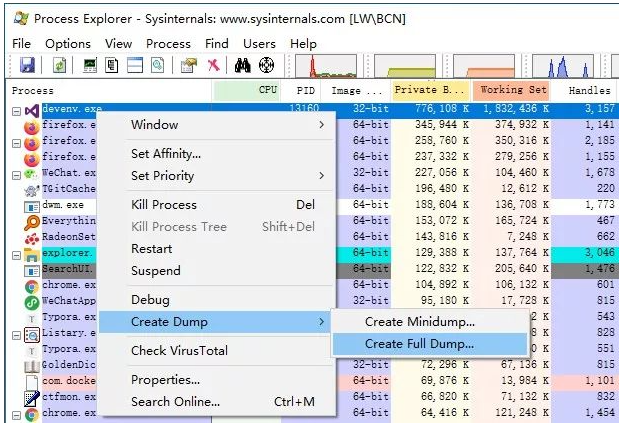Choose Kill Process in context menu
The height and width of the screenshot is (426, 623).
(x=217, y=205)
